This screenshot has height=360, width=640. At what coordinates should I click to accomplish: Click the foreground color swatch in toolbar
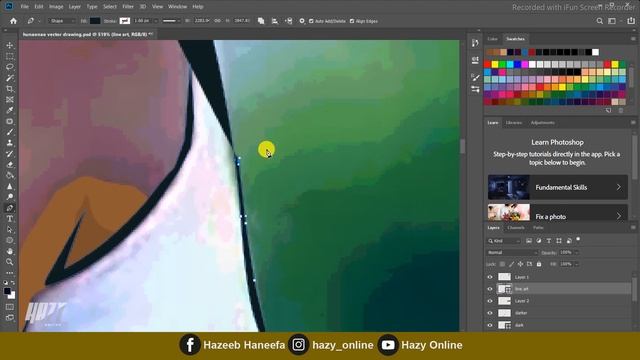(7, 291)
